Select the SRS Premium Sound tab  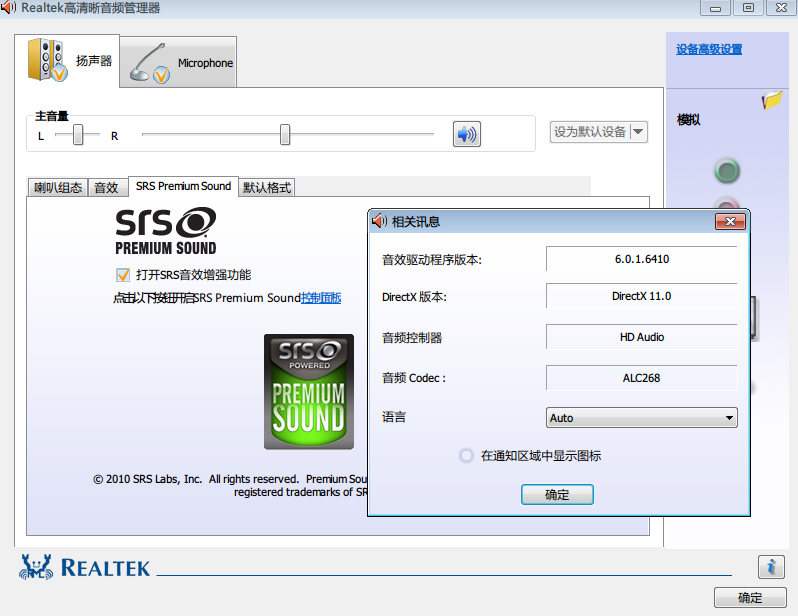[x=183, y=186]
